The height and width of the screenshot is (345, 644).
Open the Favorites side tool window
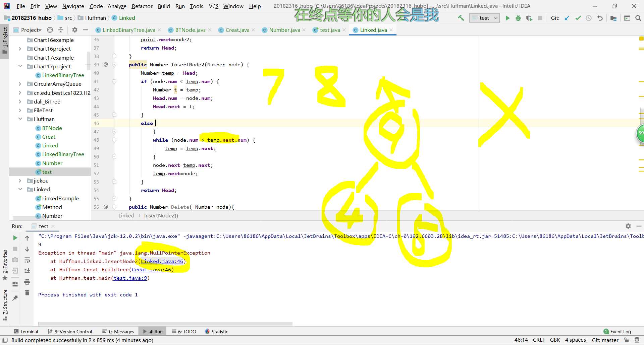[5, 265]
